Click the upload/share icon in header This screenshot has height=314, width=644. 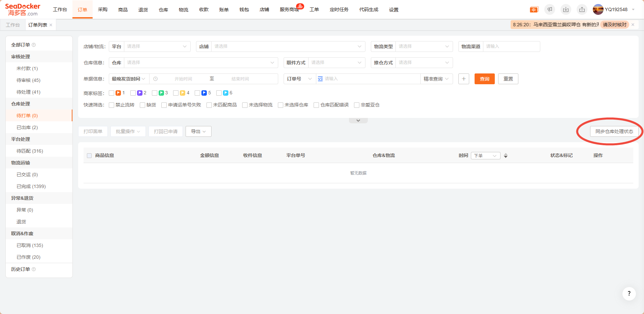[582, 9]
